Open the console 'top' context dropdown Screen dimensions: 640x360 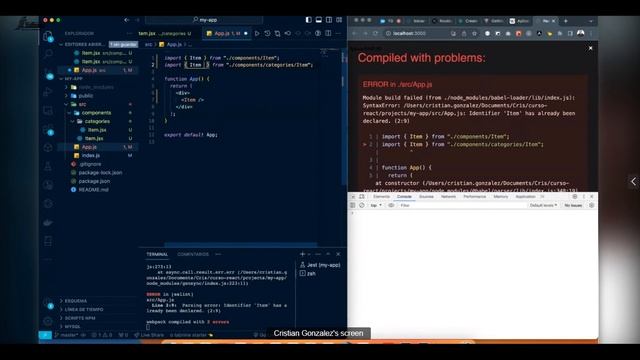376,205
